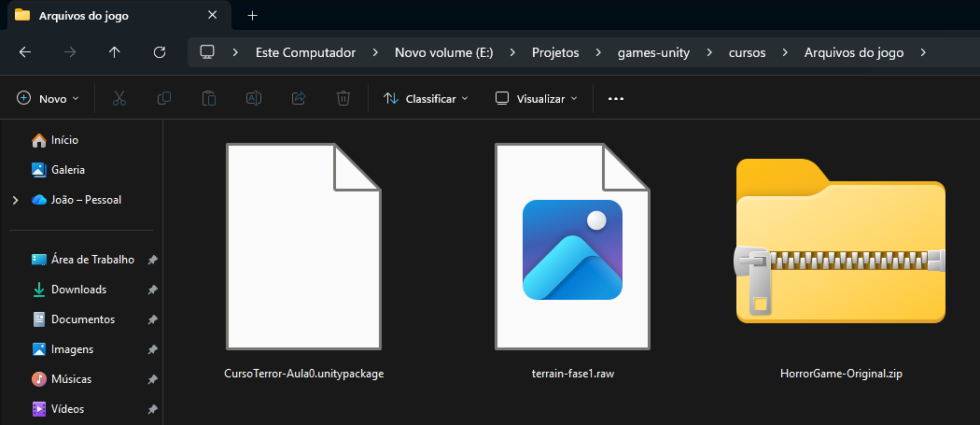Image resolution: width=980 pixels, height=425 pixels.
Task: Navigate to games-unity breadcrumb
Action: [x=653, y=52]
